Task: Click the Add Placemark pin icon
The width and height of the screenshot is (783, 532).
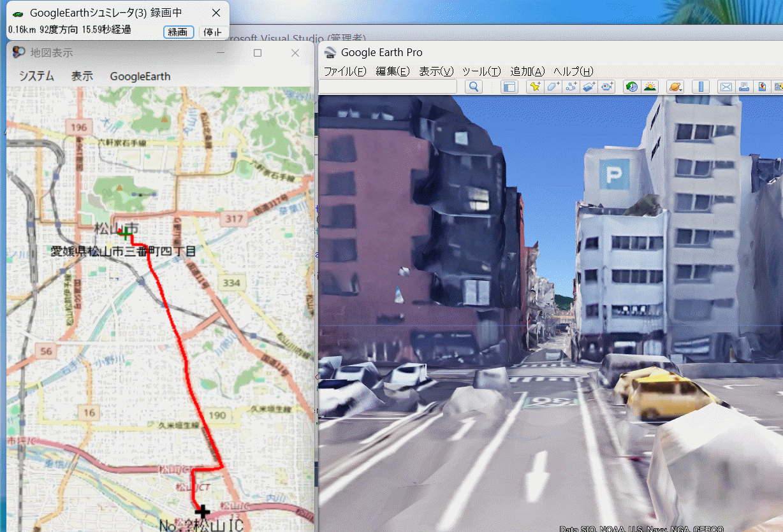Action: pos(534,87)
